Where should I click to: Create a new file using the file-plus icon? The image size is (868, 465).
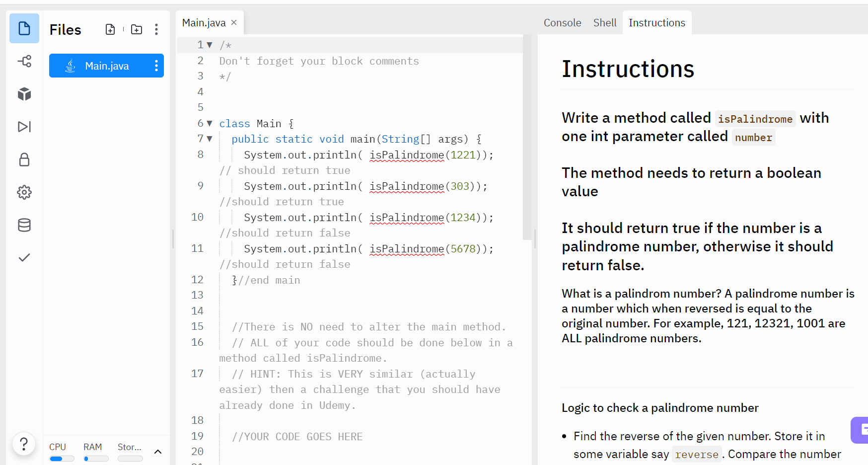pos(110,29)
